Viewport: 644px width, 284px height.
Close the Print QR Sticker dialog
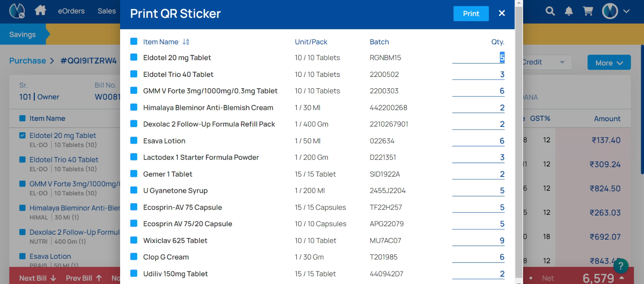502,13
